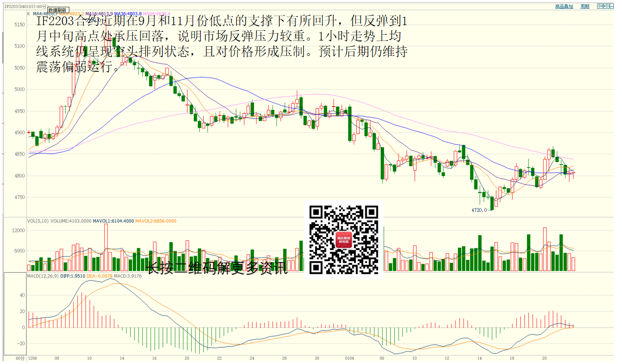This screenshot has height=364, width=622.
Task: Click the 4720.0 low price marker
Action: pyautogui.click(x=479, y=210)
